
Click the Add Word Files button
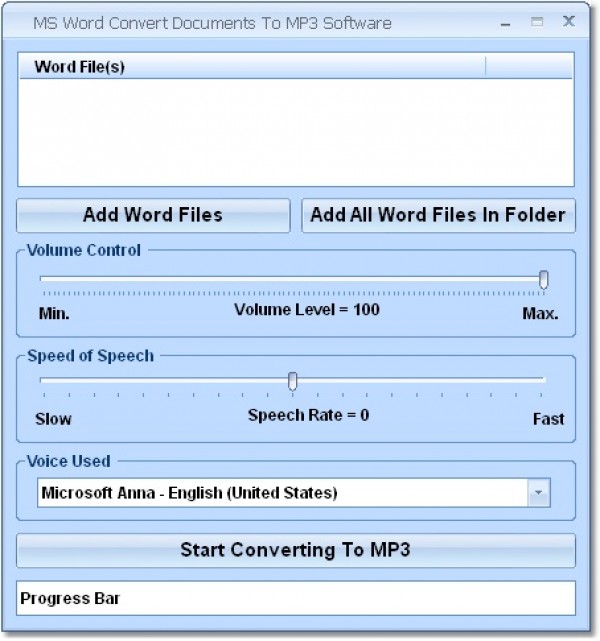153,215
